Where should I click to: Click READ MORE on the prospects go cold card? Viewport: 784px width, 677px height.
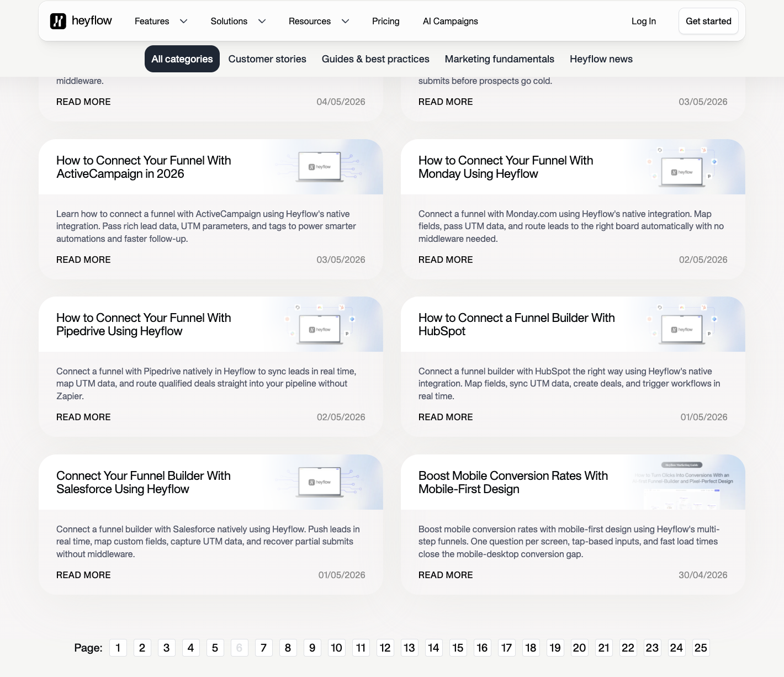(446, 102)
